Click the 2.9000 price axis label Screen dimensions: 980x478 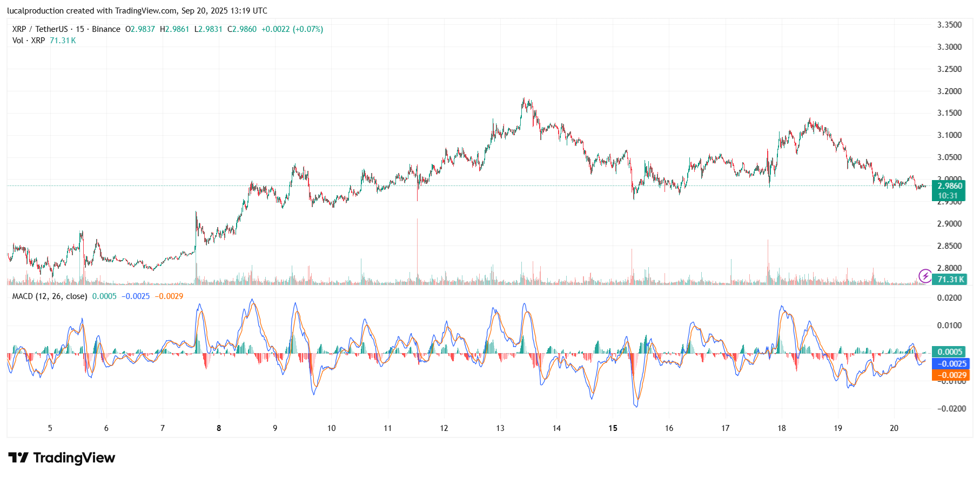949,224
